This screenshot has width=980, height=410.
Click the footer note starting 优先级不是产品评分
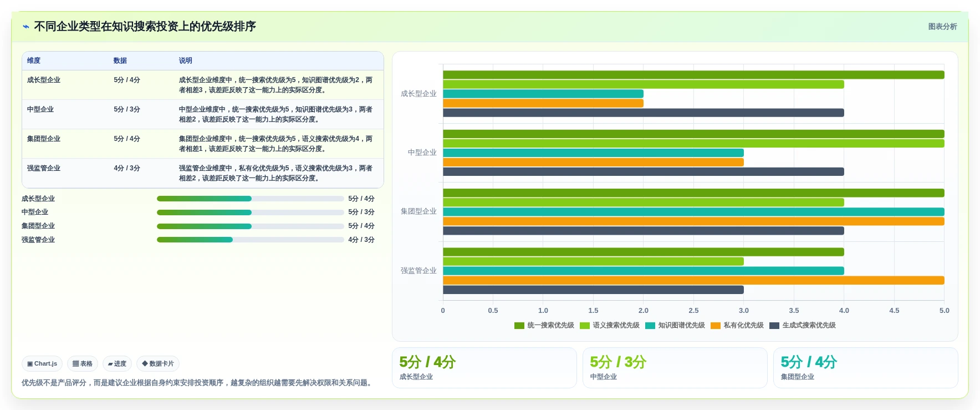click(198, 383)
